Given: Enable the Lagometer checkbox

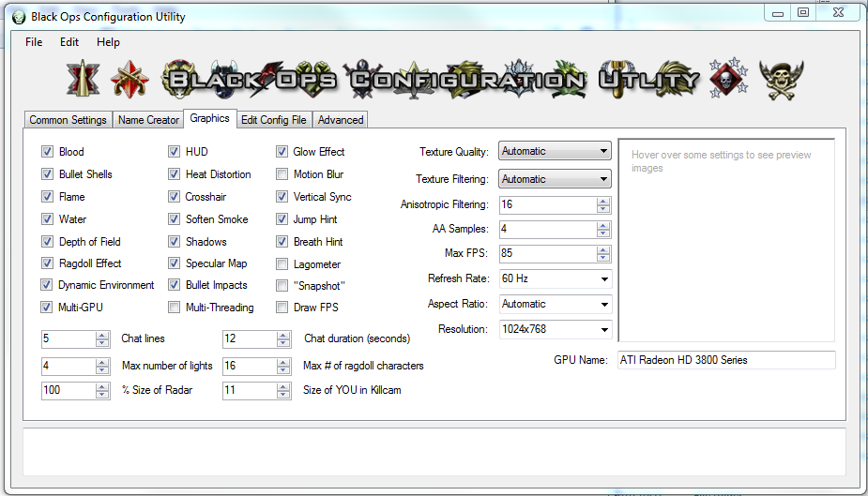Looking at the screenshot, I should point(282,264).
